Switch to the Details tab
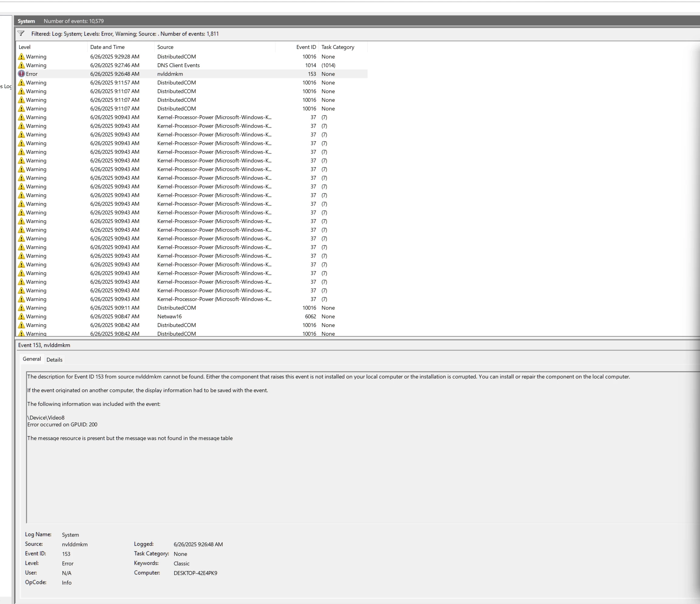This screenshot has width=700, height=604. click(54, 359)
